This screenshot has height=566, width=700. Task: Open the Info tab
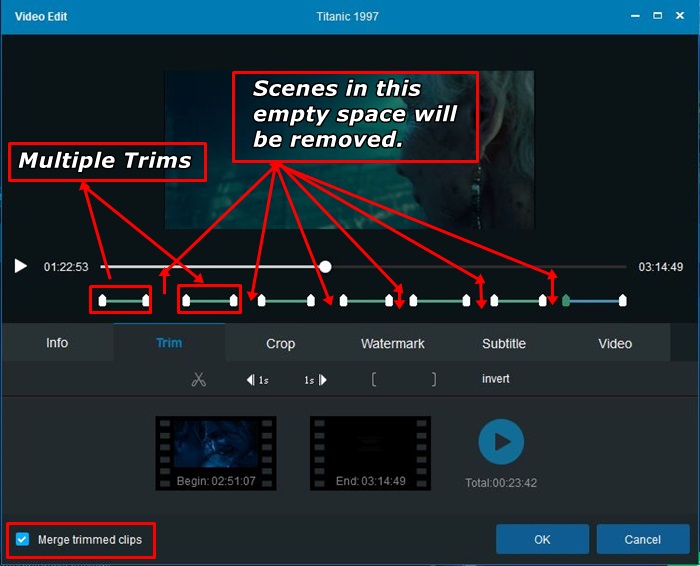pyautogui.click(x=57, y=343)
